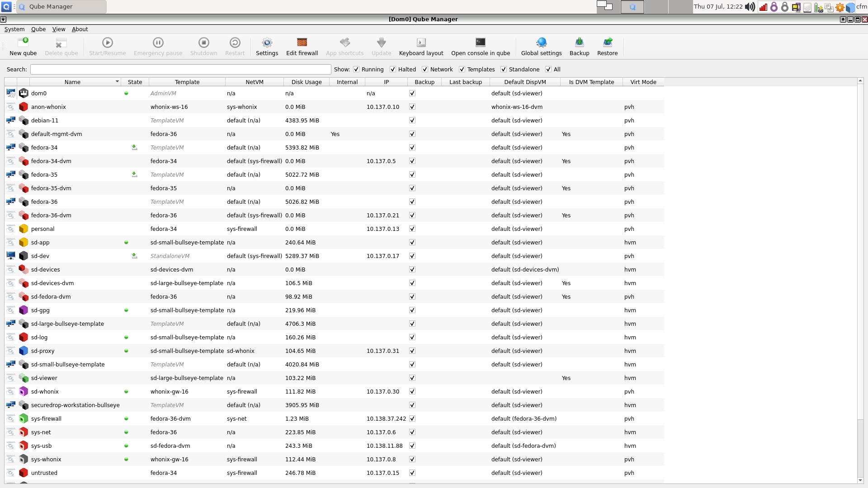Open console in qube icon

pos(480,43)
